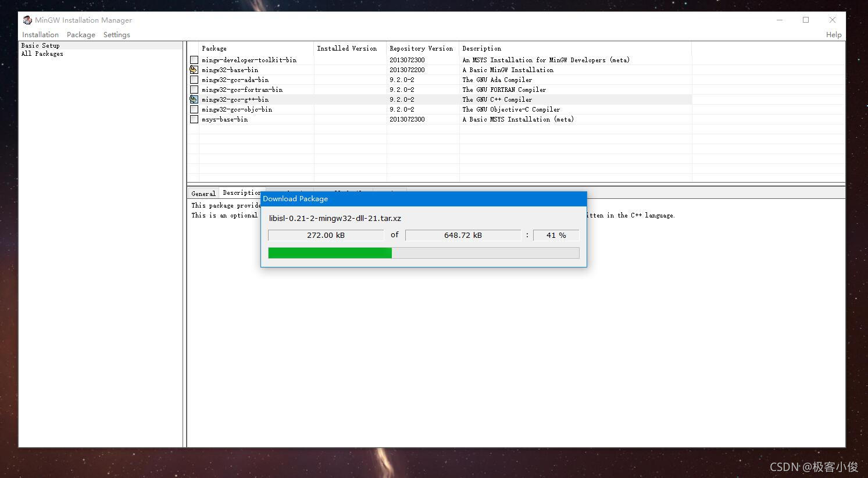The image size is (868, 478).
Task: Click the Installed Version column header
Action: pyautogui.click(x=351, y=48)
